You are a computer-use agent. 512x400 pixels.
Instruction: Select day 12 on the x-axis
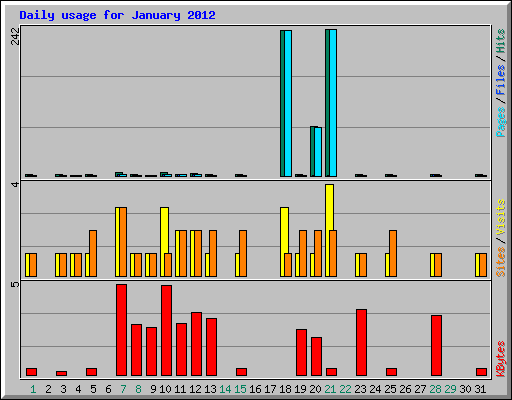pos(195,389)
